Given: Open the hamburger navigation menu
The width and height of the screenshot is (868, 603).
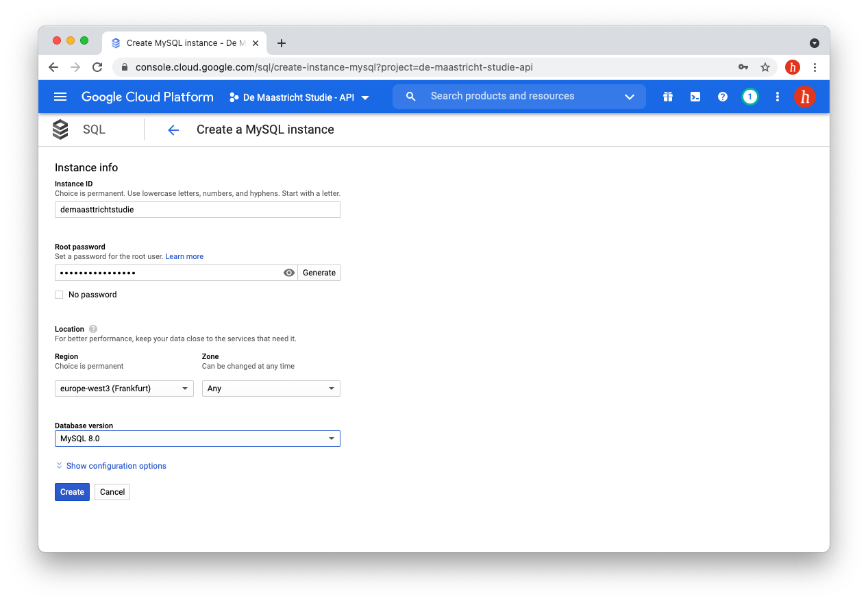Looking at the screenshot, I should [60, 97].
